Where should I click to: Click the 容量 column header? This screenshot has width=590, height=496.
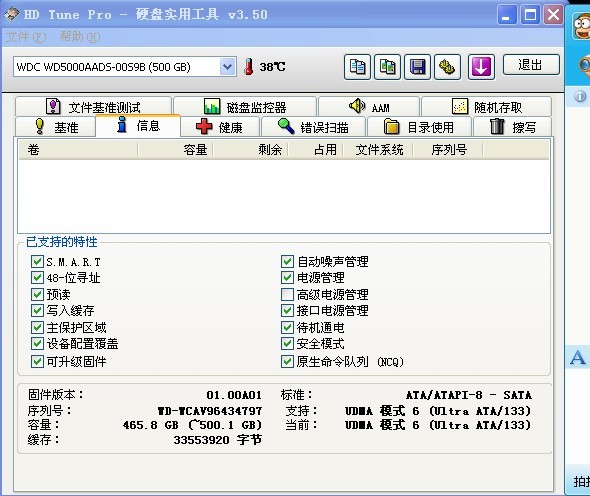pos(175,150)
